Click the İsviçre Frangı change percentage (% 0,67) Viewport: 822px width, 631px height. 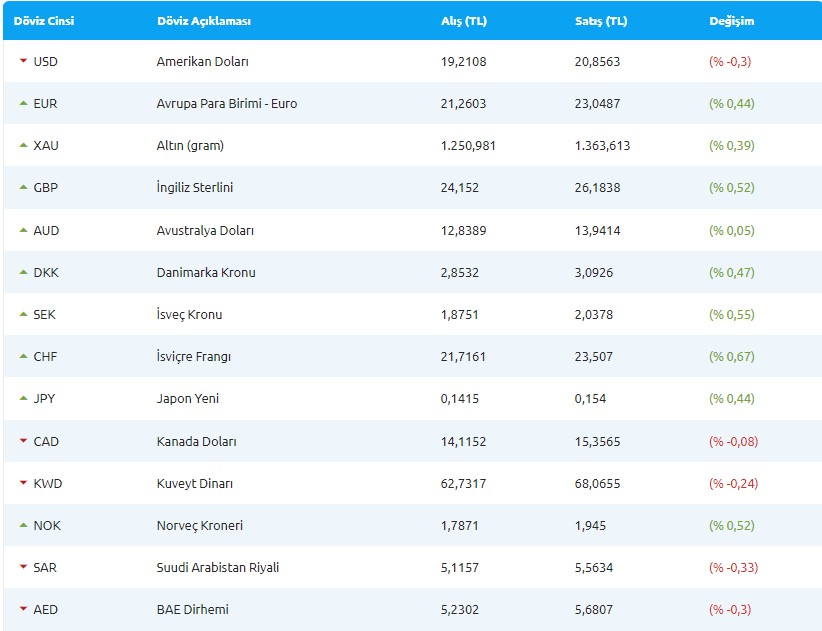click(x=731, y=356)
